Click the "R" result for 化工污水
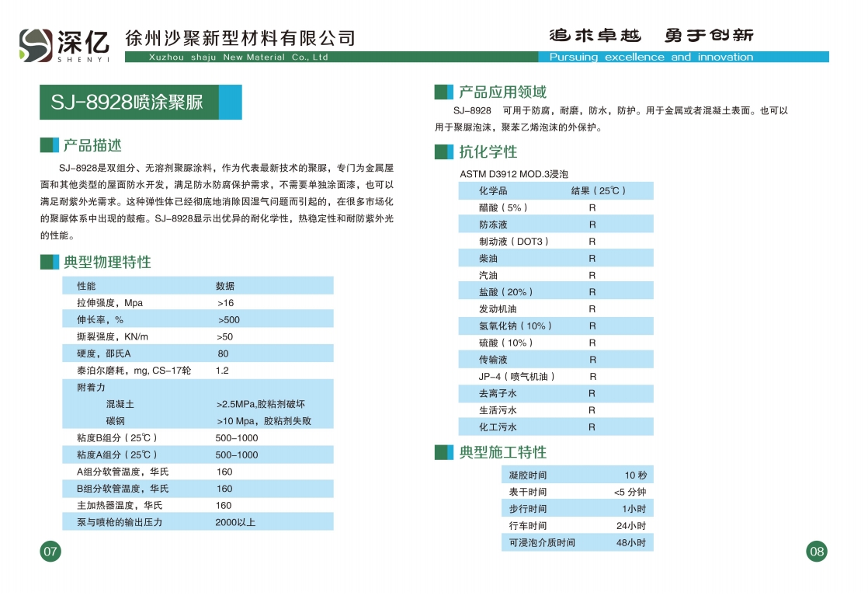 tap(592, 427)
